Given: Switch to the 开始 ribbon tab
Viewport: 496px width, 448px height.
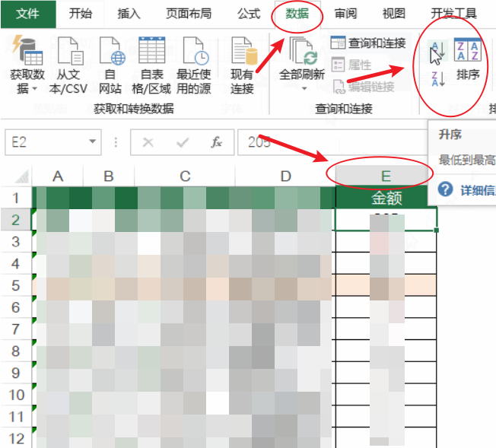Looking at the screenshot, I should point(81,14).
